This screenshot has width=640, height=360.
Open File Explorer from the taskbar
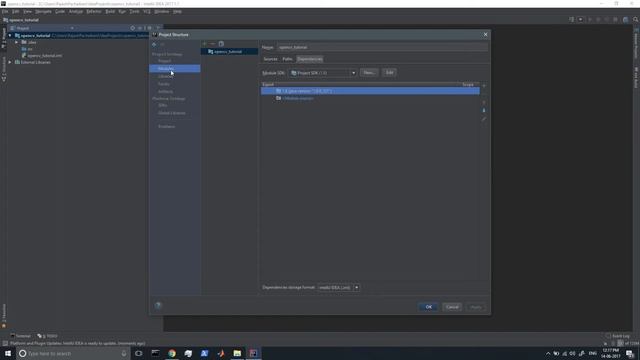pyautogui.click(x=237, y=353)
